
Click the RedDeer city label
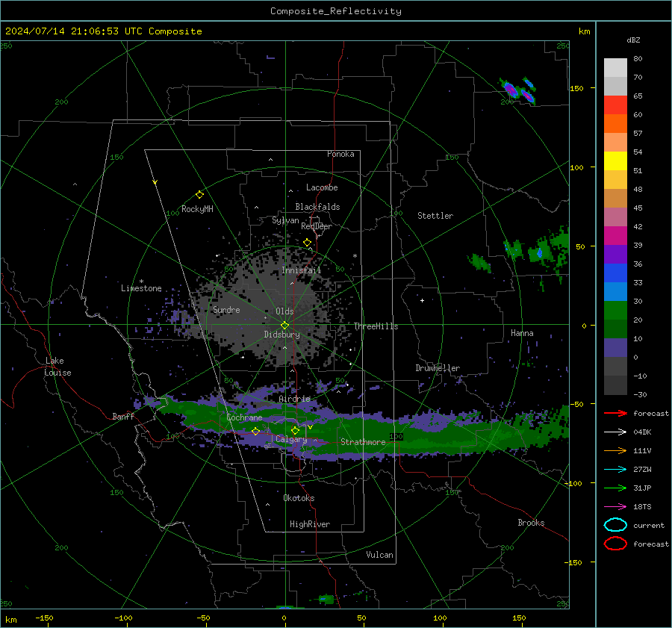pyautogui.click(x=317, y=226)
